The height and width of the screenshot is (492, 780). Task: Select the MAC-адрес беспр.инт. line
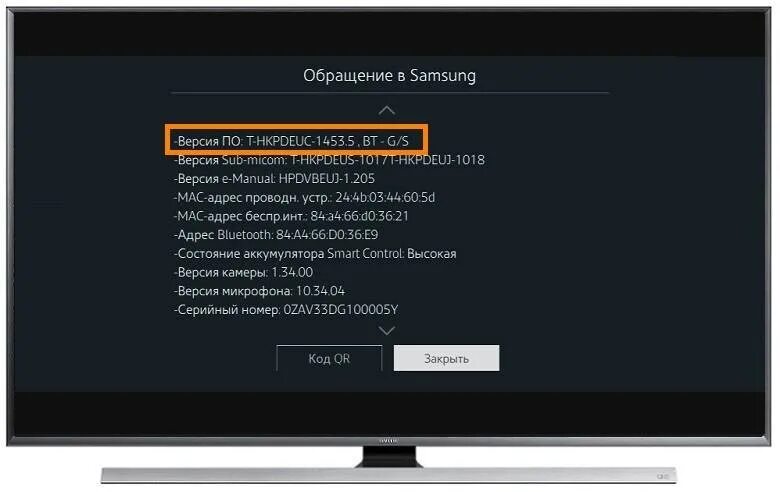[x=292, y=216]
